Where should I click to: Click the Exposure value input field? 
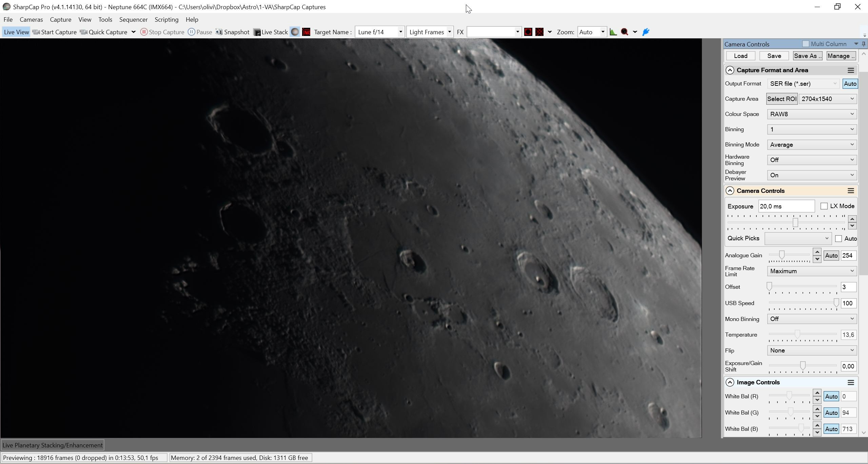(786, 206)
